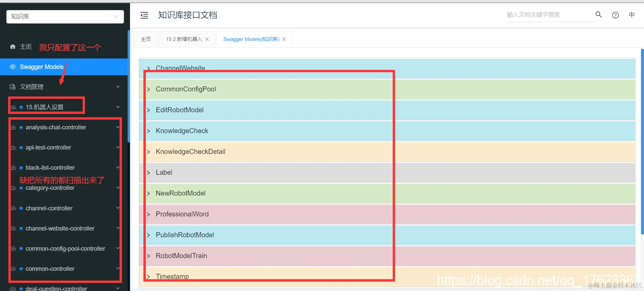Click the icon beside channel-controller
644x291 pixels.
coord(13,208)
